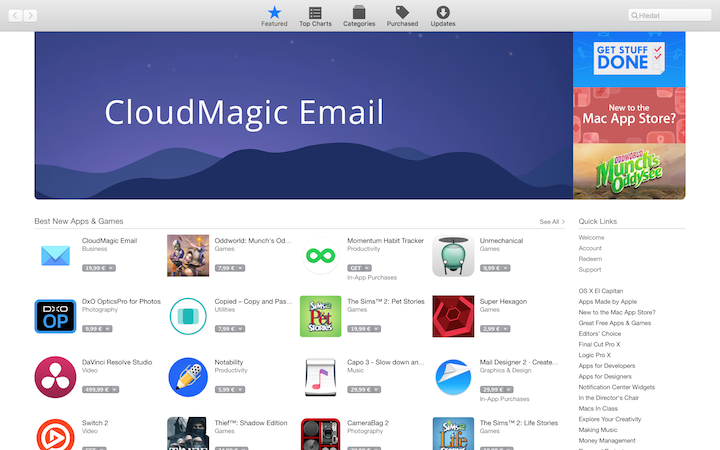Open the Notability pencil icon
Image resolution: width=720 pixels, height=450 pixels.
click(188, 377)
